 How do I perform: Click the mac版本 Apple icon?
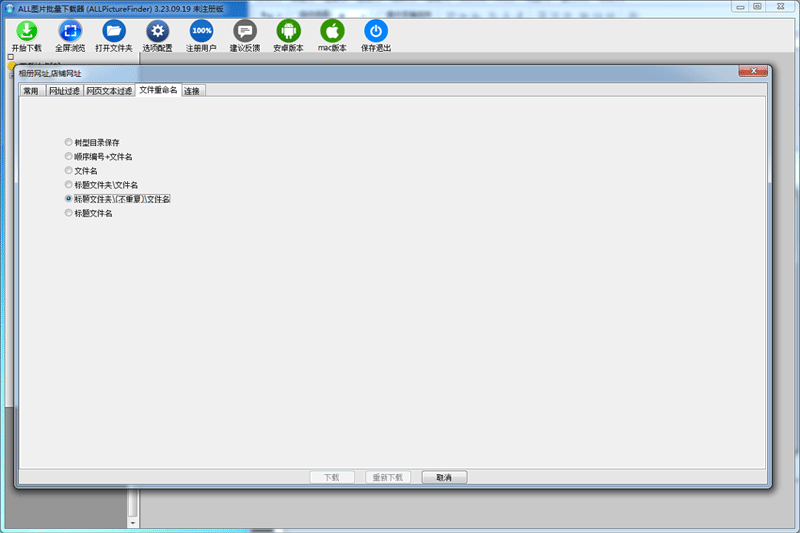tap(332, 30)
